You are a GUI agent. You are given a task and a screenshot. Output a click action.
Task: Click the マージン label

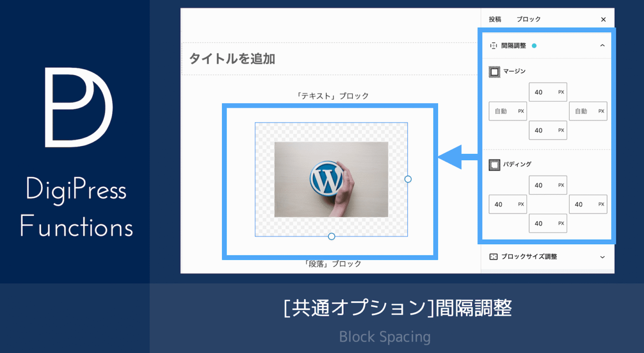[x=514, y=71]
